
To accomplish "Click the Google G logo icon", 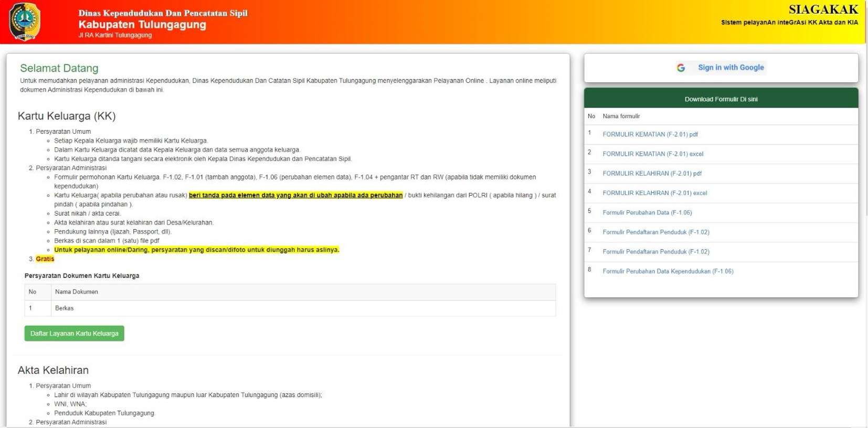I will pyautogui.click(x=681, y=68).
